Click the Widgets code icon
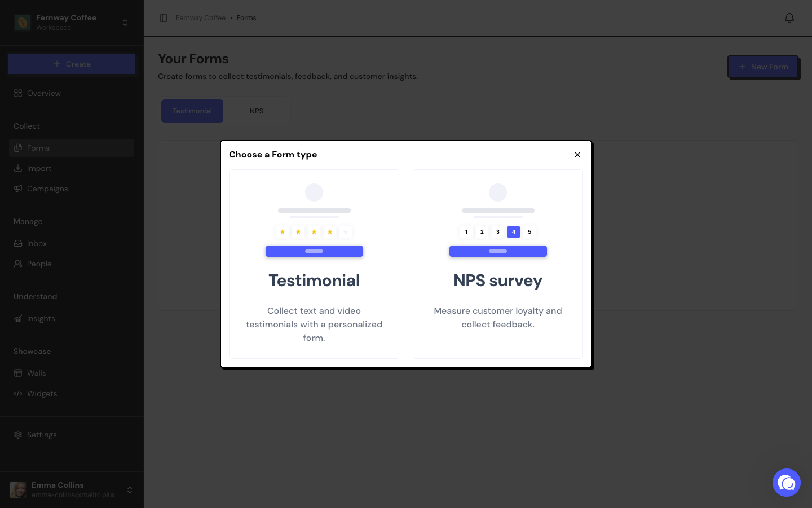812x508 pixels. [x=18, y=393]
